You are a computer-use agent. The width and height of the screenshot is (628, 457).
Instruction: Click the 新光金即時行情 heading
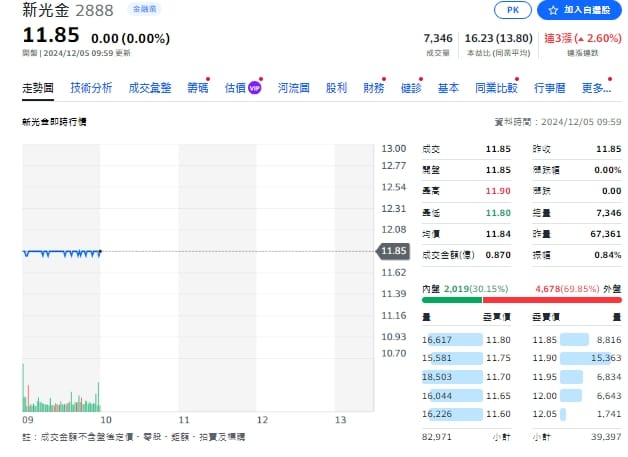(54, 122)
